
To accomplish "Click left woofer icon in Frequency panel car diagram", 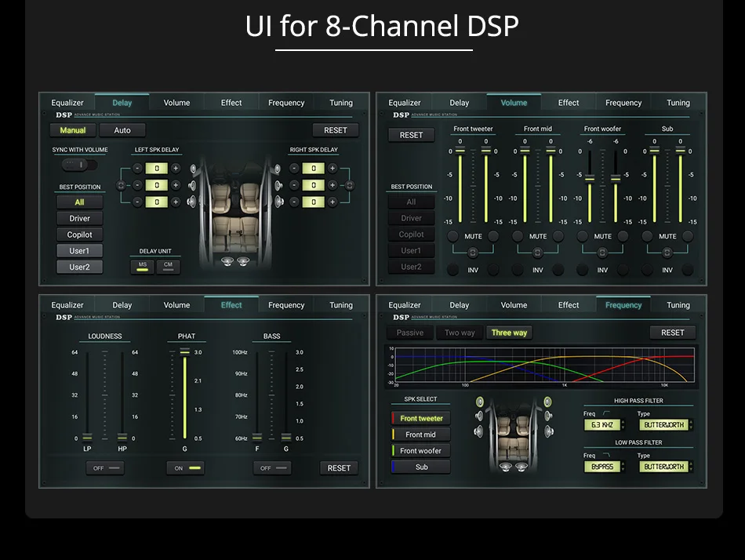I will click(x=478, y=431).
